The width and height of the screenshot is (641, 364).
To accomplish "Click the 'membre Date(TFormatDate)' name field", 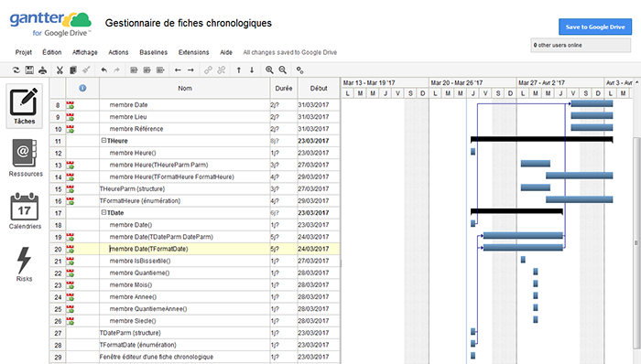I will [x=184, y=249].
